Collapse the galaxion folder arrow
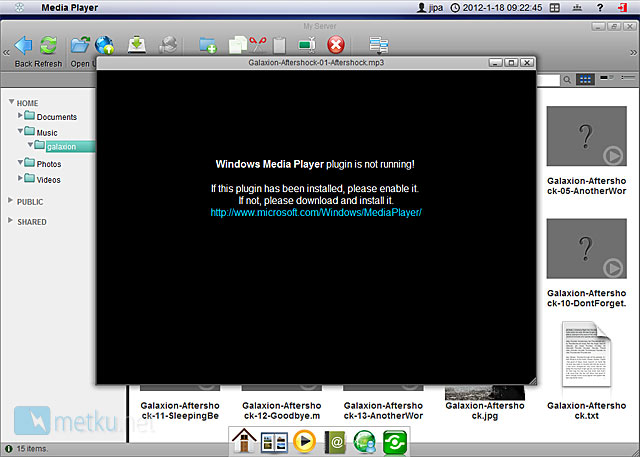Screen dimensions: 640x457 pyautogui.click(x=30, y=145)
